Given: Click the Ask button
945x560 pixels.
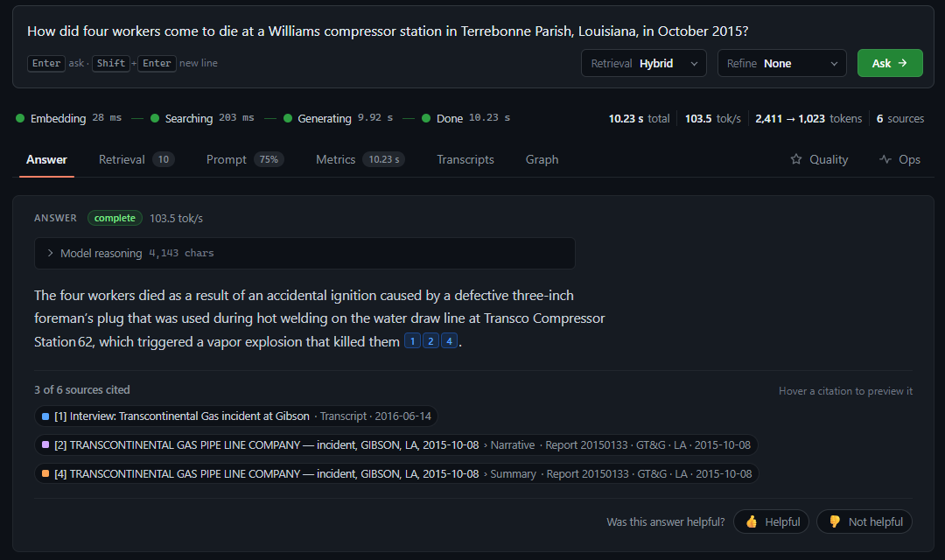Looking at the screenshot, I should [890, 63].
